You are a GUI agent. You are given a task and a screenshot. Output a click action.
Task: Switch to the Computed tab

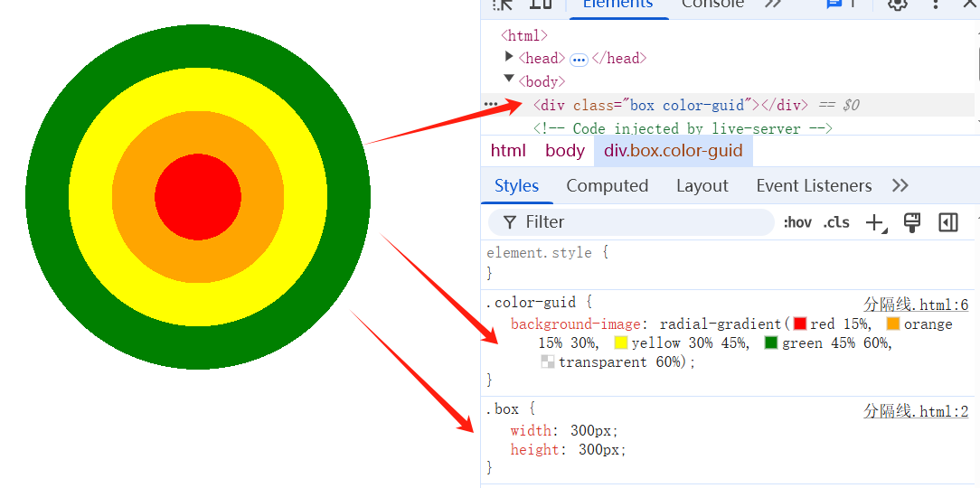tap(607, 185)
